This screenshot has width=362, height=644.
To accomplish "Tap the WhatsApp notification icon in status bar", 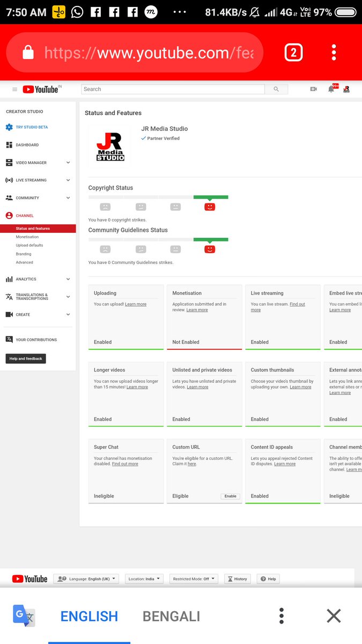I will point(77,12).
